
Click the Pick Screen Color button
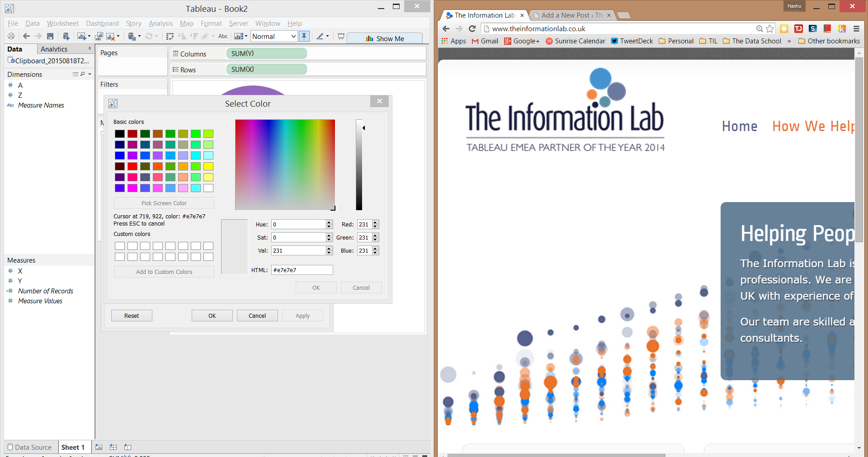coord(164,203)
